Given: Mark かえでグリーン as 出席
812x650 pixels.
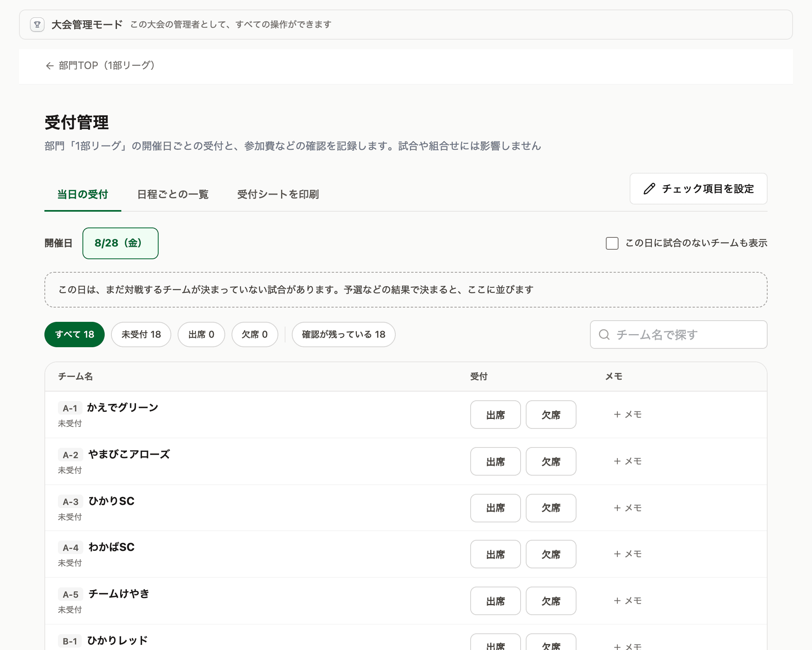Looking at the screenshot, I should tap(496, 415).
